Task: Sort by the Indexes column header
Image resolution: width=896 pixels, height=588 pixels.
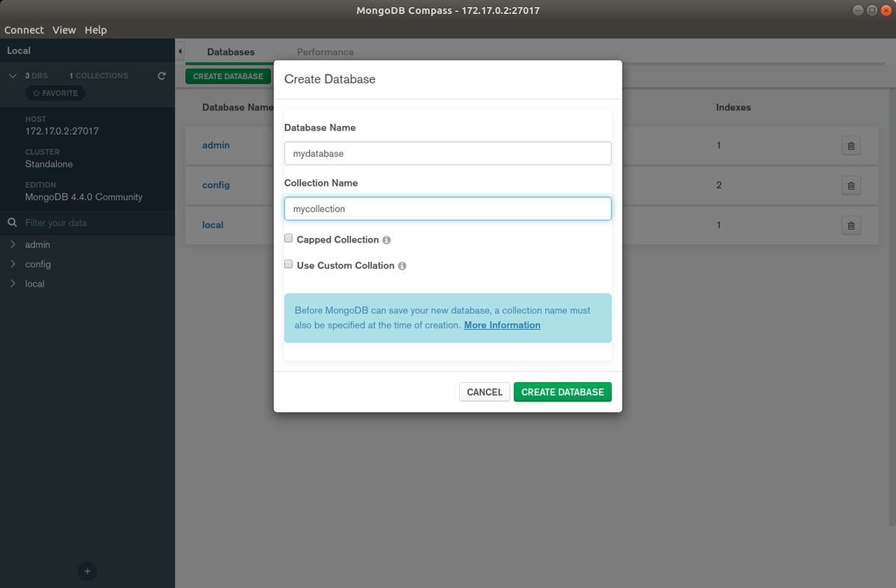Action: 733,107
